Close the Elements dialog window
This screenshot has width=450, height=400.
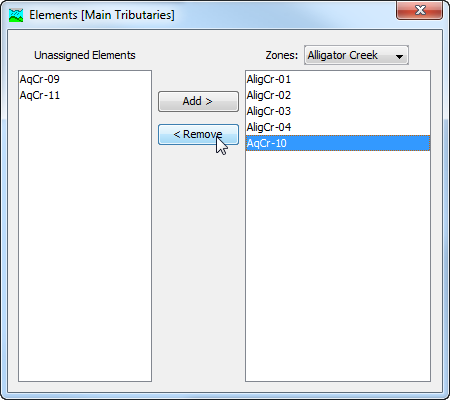point(420,10)
